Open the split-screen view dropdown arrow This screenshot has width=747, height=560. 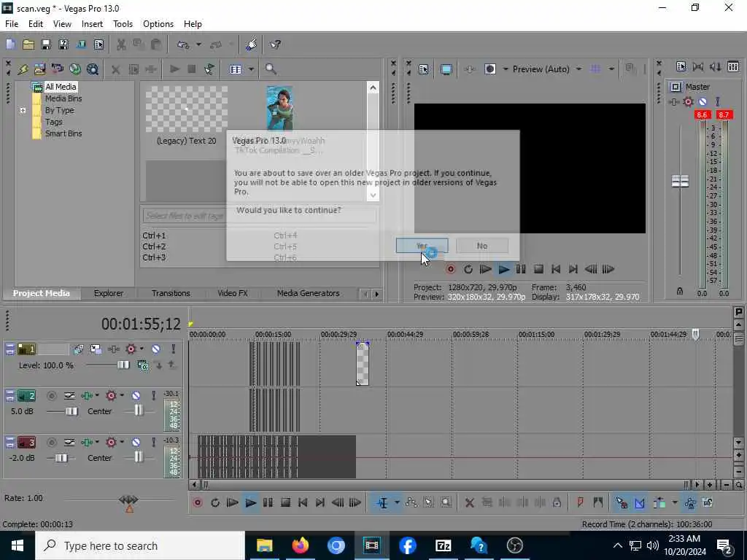505,69
